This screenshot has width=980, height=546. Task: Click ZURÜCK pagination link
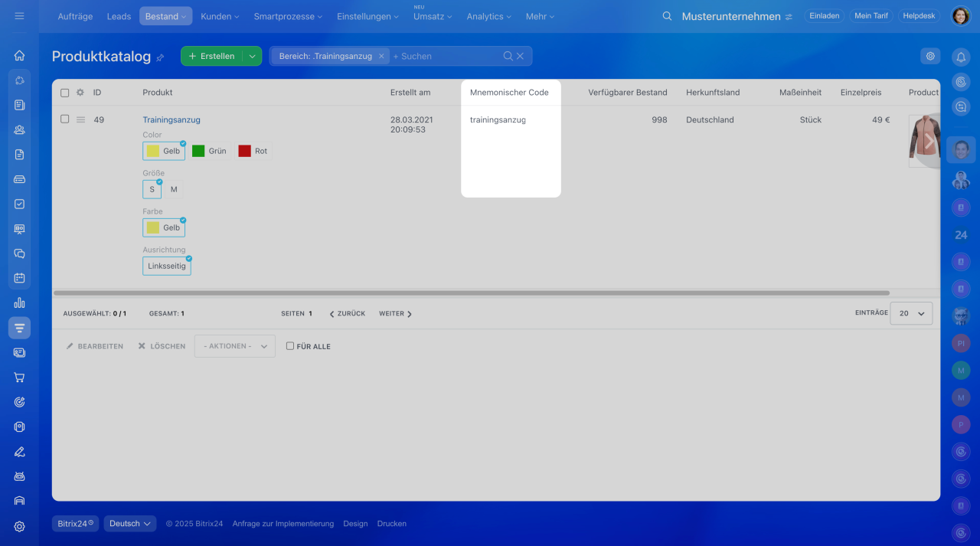click(347, 313)
